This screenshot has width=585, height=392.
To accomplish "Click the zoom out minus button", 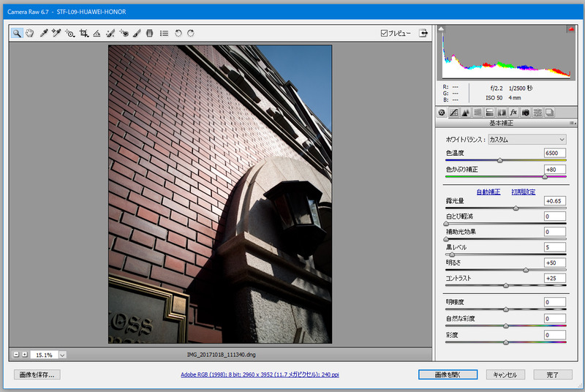I will click(x=16, y=354).
